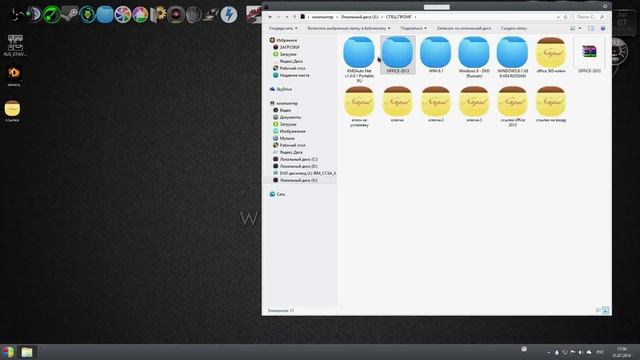Viewport: 640px width, 360px height.
Task: Click the taskbar clock
Action: coord(622,352)
